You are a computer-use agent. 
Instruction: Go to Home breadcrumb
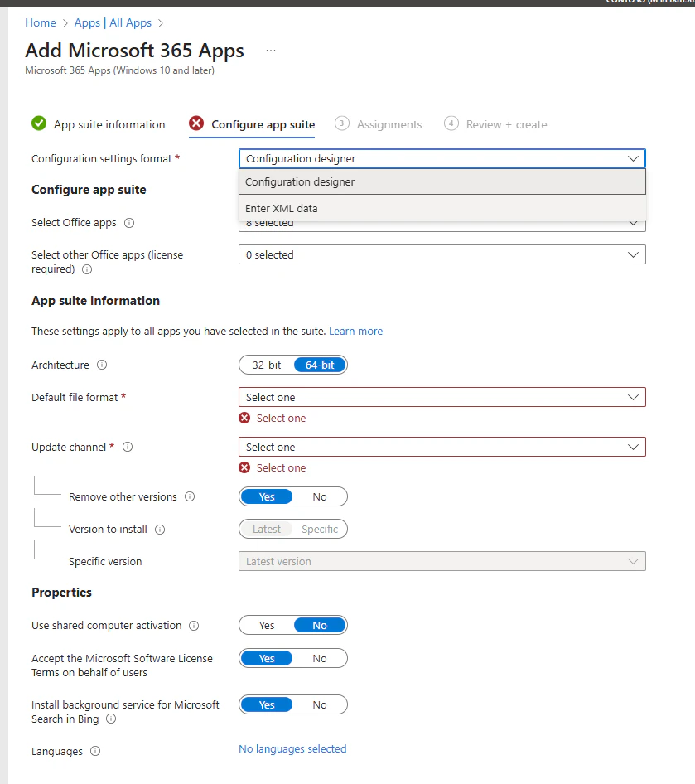[41, 23]
